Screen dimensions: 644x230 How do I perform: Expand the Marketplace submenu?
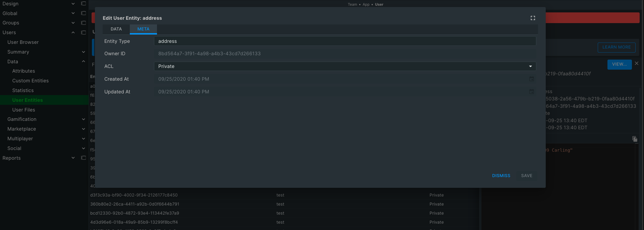pyautogui.click(x=84, y=129)
